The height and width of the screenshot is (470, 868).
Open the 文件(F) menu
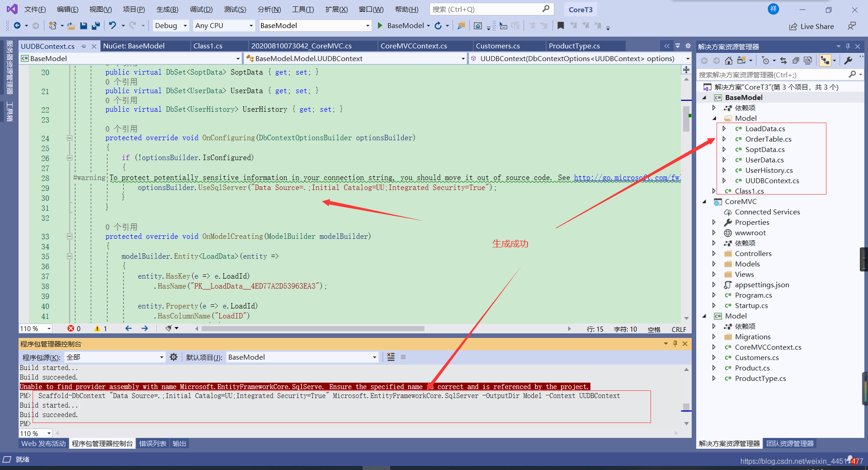[35, 9]
